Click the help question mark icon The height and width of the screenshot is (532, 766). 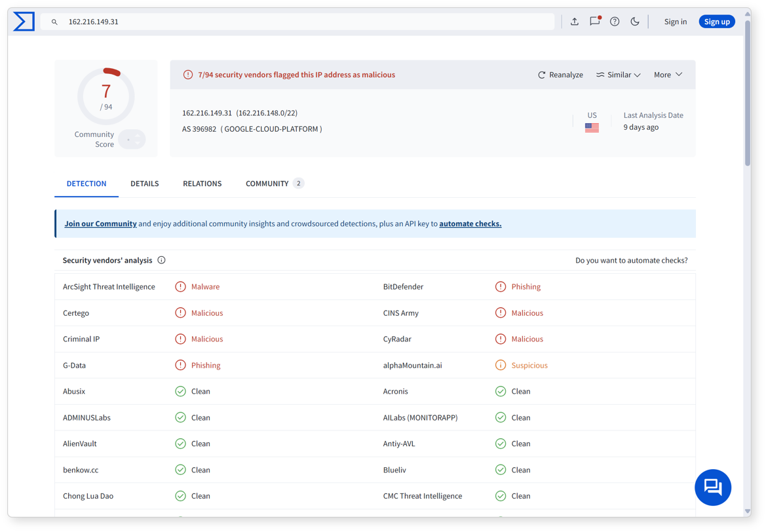coord(615,22)
